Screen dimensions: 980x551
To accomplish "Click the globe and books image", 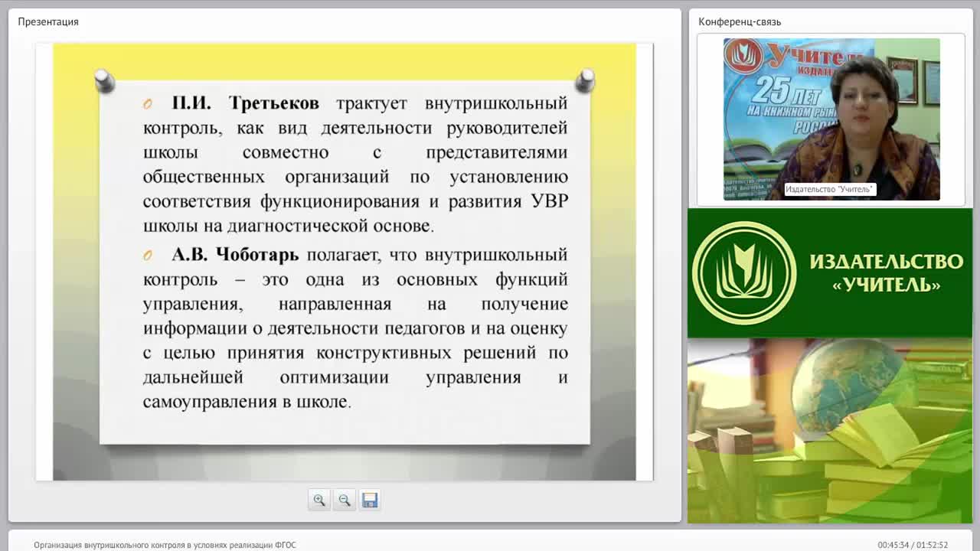I will 830,431.
